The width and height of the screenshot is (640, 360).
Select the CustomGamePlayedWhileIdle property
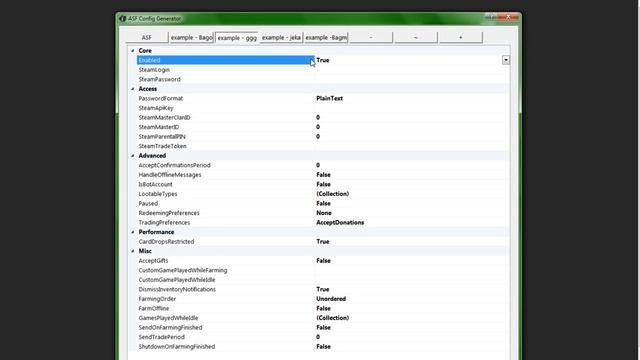tap(177, 280)
